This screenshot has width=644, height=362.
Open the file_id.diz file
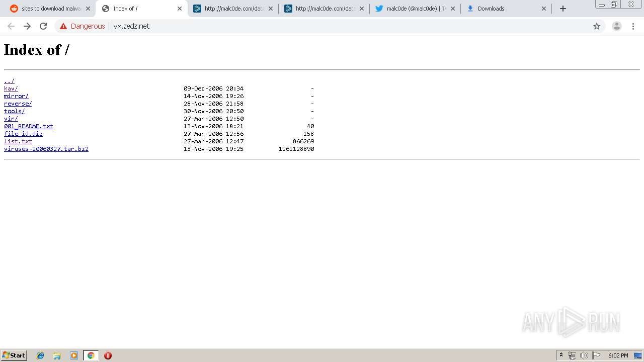(23, 134)
